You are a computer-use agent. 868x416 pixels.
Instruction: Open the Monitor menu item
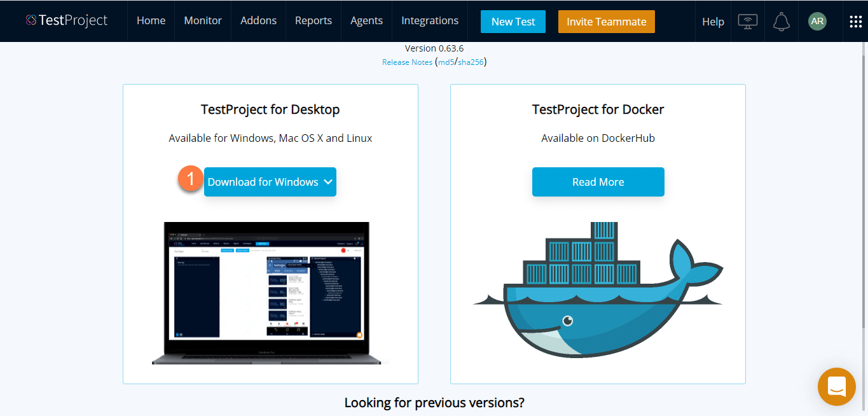pos(203,21)
